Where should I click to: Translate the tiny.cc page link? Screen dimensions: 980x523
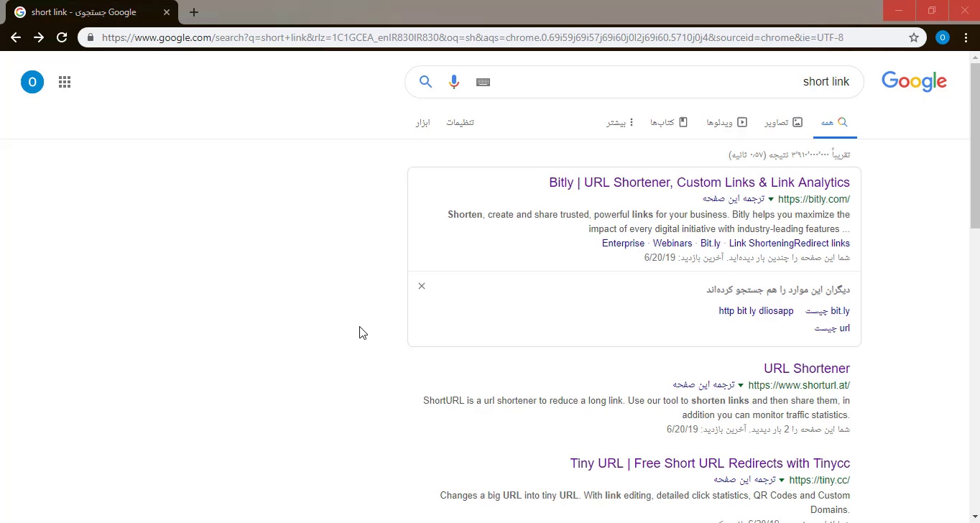(x=744, y=480)
